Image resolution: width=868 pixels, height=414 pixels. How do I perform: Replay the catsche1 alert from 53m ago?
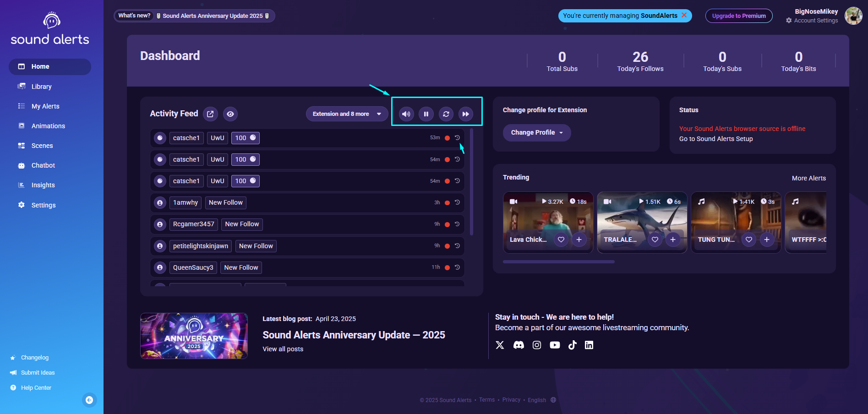point(457,138)
